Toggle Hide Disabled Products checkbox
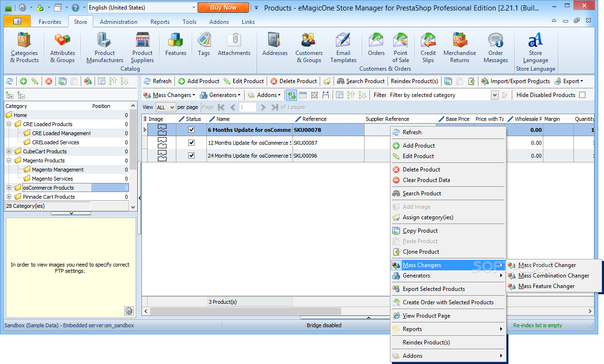Viewport: 604px width, 364px height. point(582,95)
